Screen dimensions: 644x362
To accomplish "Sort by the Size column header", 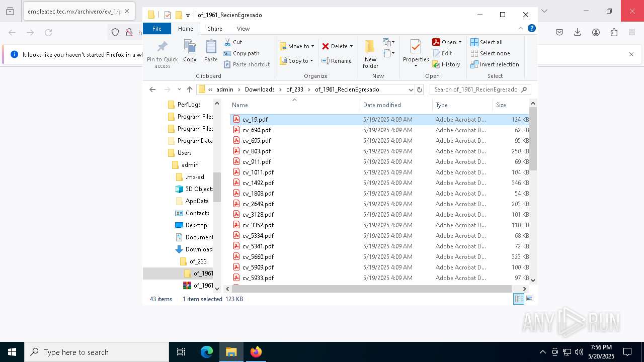I will point(510,105).
